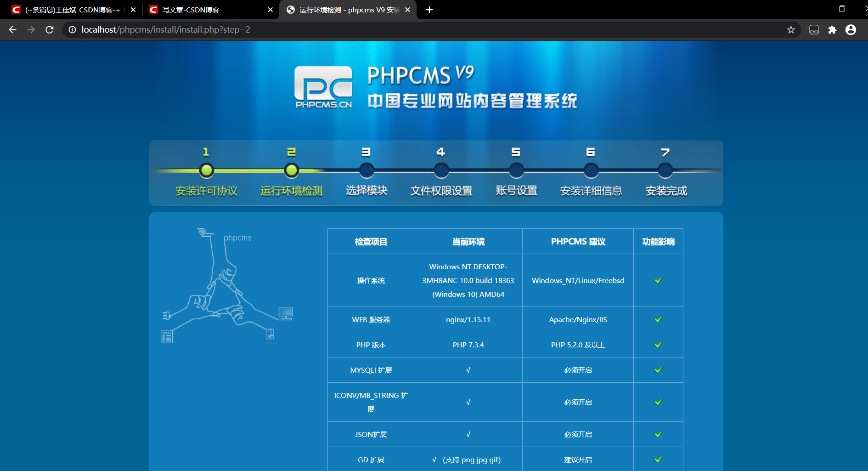Click green checkmark in WEB 服务器 row
This screenshot has width=868, height=471.
click(x=659, y=319)
